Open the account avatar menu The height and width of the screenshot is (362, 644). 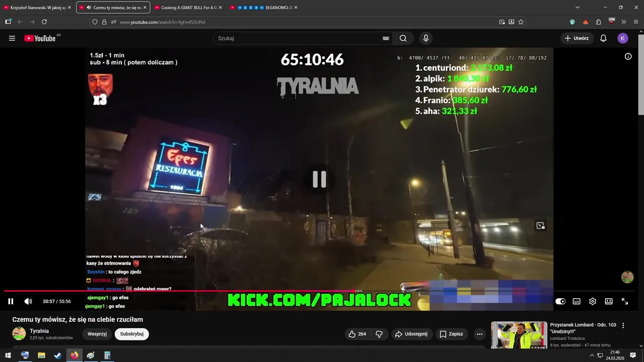[x=623, y=38]
